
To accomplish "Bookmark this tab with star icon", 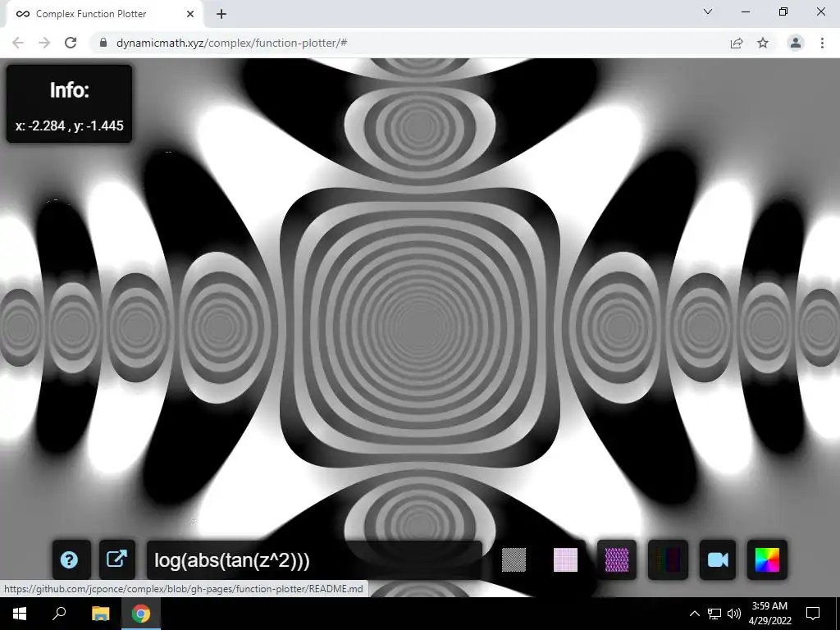I will 763,43.
